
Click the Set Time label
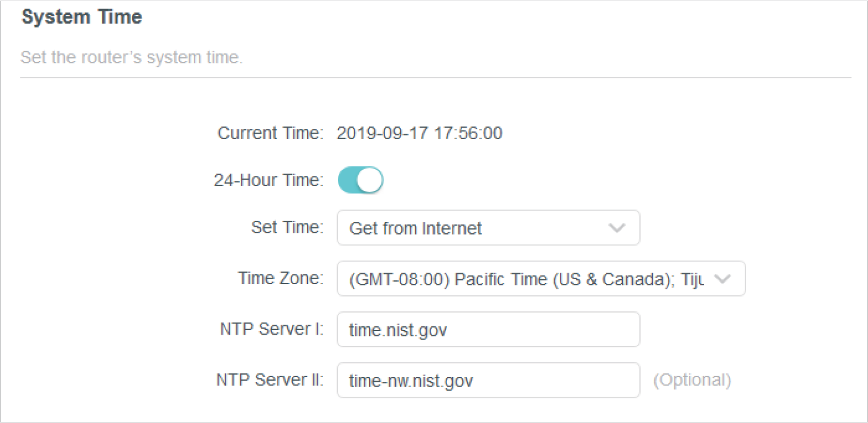click(x=287, y=227)
